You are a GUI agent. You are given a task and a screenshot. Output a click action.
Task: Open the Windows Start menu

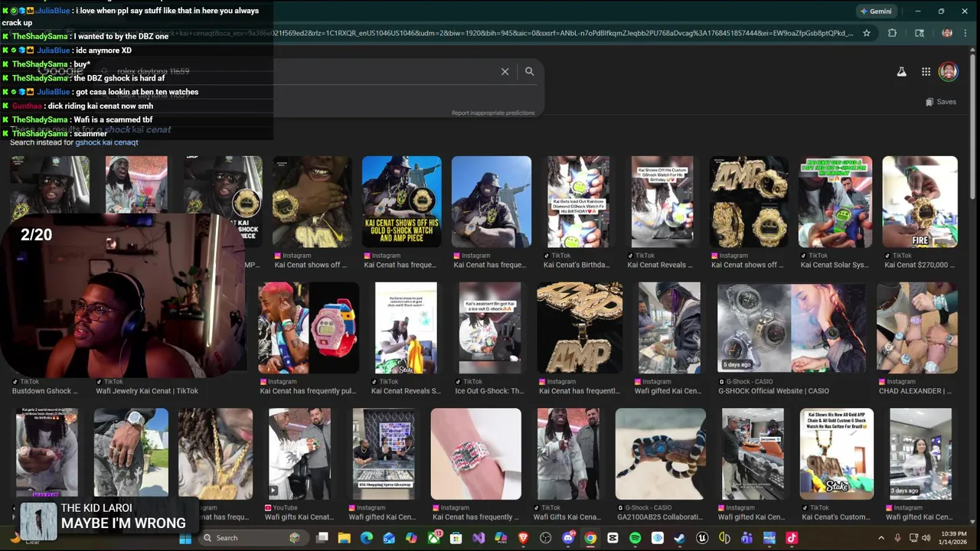pos(185,538)
